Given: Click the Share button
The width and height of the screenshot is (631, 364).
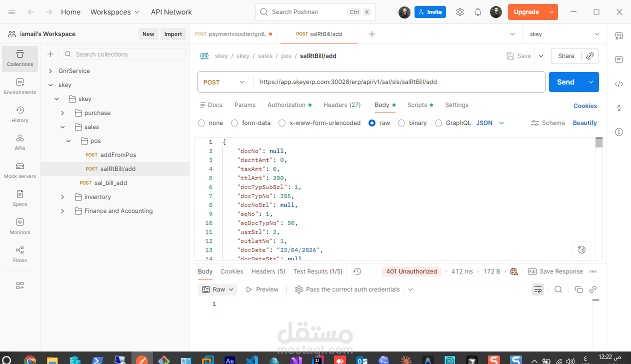Looking at the screenshot, I should pos(566,56).
